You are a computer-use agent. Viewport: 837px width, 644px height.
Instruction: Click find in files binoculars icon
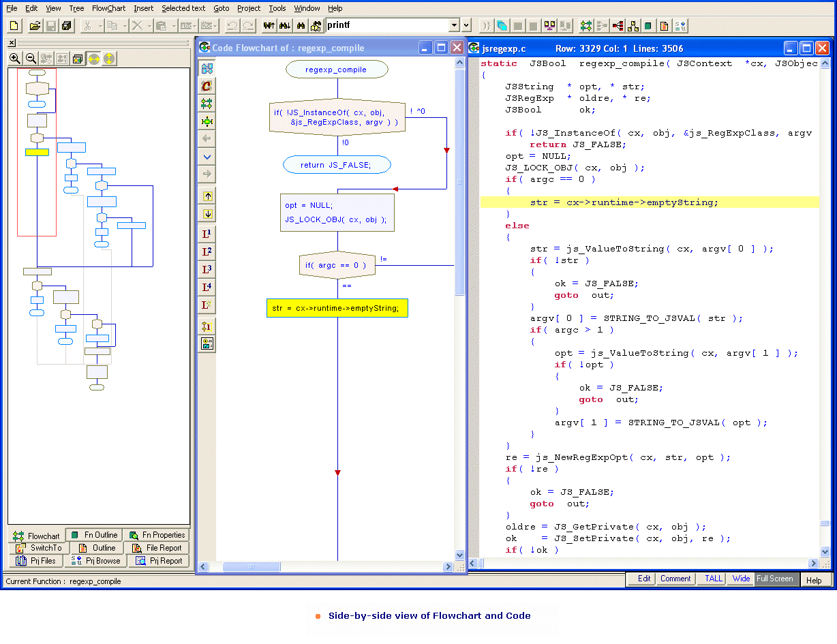point(316,26)
